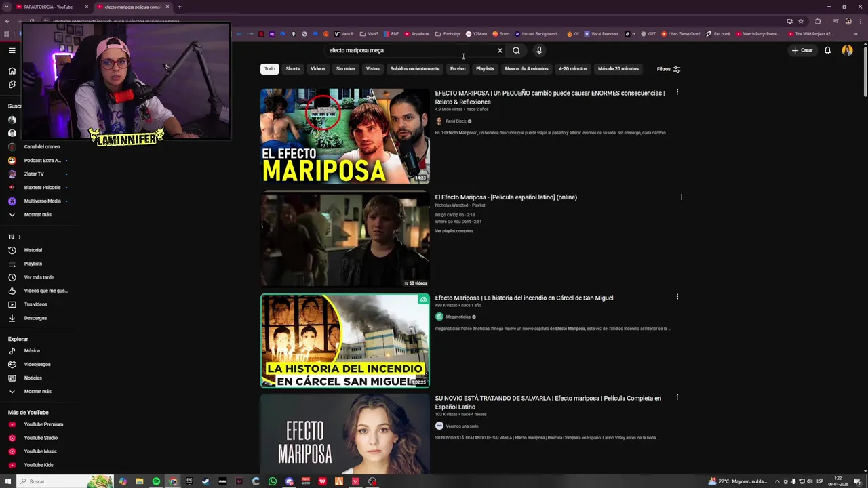
Task: Open Y2Mate bookmark
Action: [476, 33]
